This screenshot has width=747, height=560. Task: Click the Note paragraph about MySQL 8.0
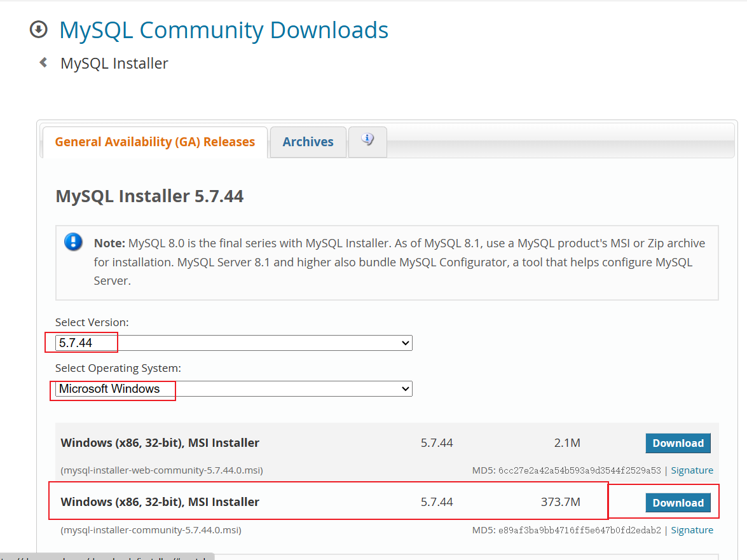pos(399,262)
